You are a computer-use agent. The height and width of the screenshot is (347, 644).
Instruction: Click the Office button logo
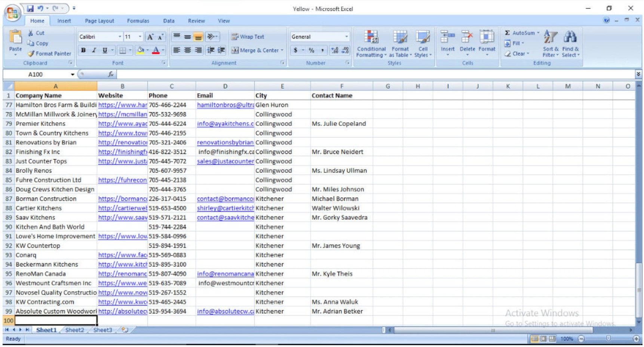click(12, 13)
